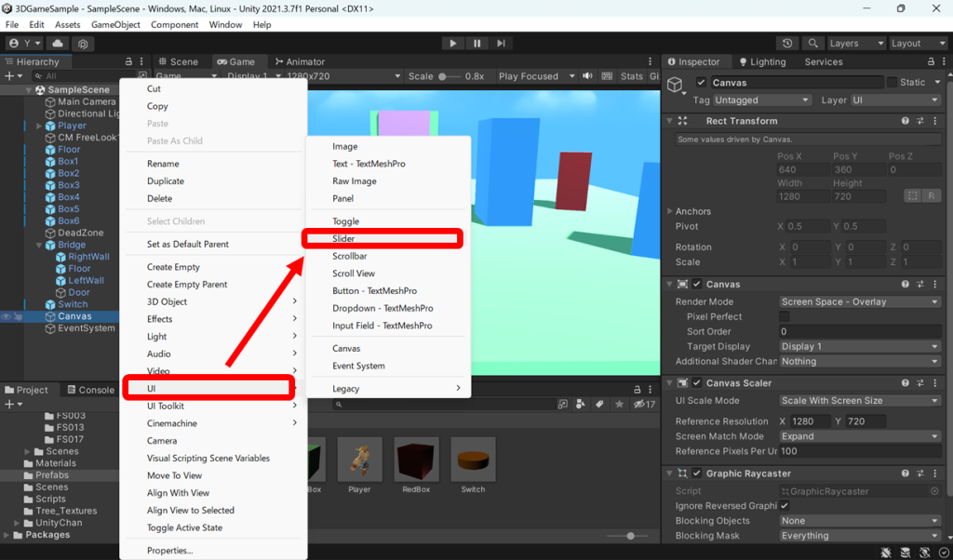Select Slider from the UI submenu
The width and height of the screenshot is (953, 560).
point(382,238)
